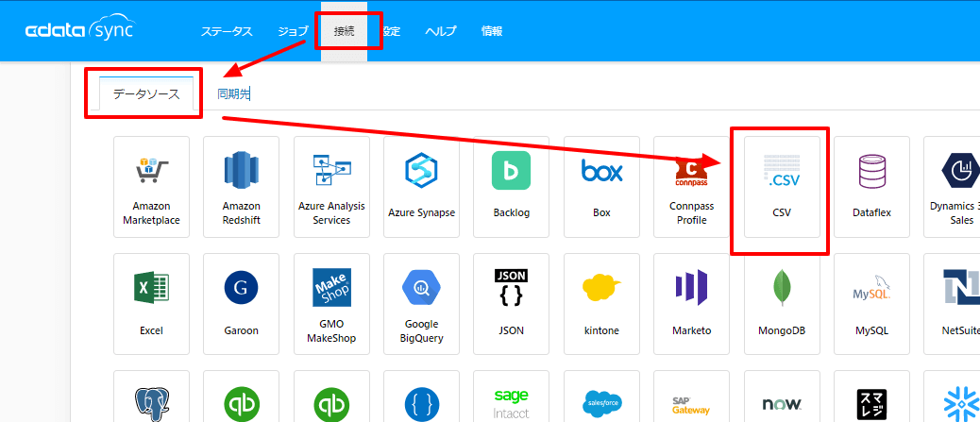Click the 'Azure Analysis Services' label
This screenshot has width=980, height=422.
click(331, 212)
